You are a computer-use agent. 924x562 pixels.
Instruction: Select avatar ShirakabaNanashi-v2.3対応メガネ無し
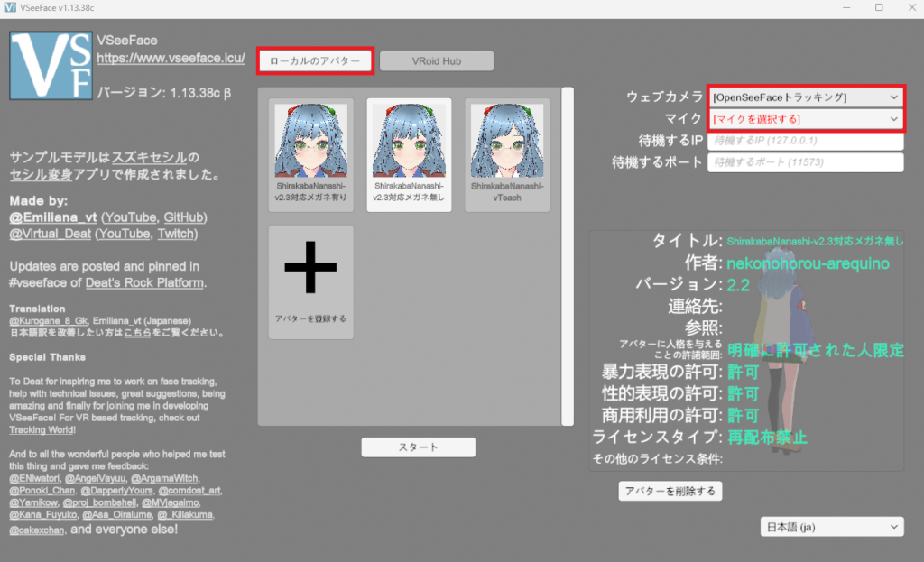pyautogui.click(x=409, y=155)
